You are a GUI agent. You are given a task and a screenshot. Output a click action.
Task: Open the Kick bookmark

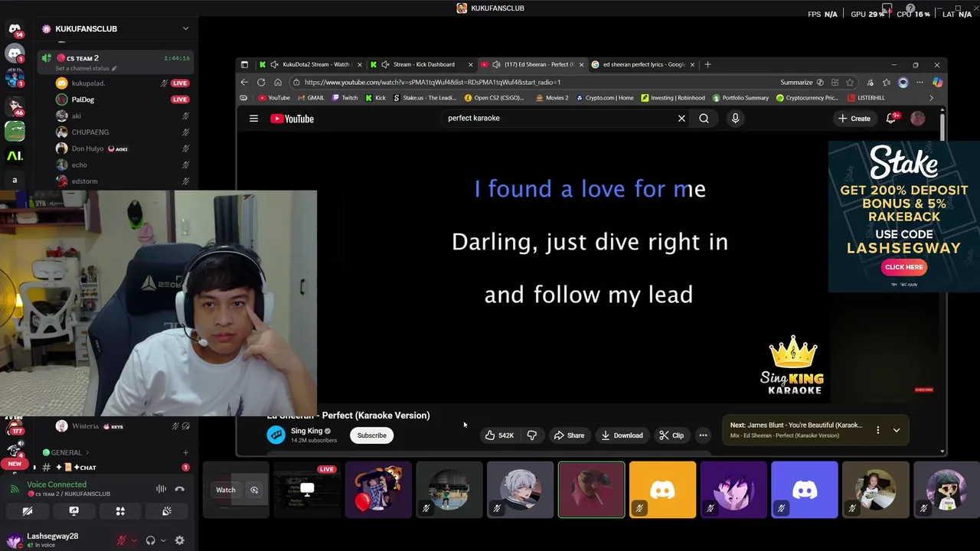point(376,98)
